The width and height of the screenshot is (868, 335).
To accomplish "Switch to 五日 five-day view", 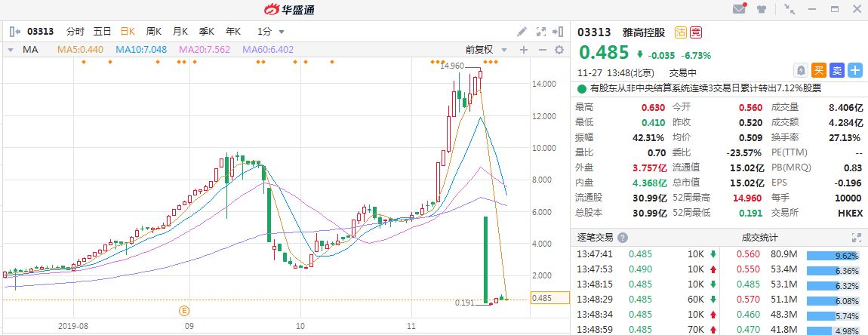I will click(102, 32).
